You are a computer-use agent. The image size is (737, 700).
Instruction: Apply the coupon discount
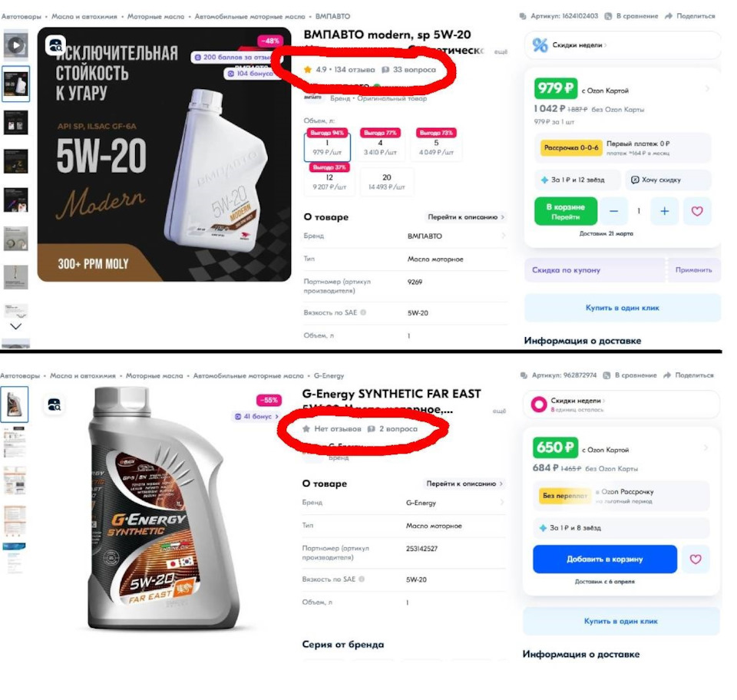point(694,270)
